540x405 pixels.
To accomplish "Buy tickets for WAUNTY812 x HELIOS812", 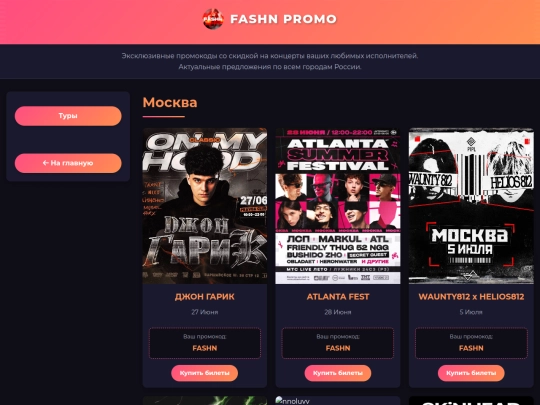I will point(471,373).
